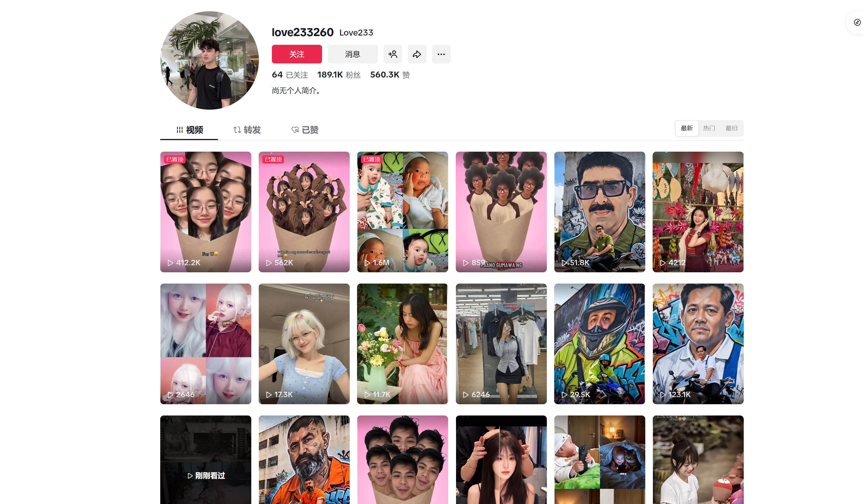Open the video with 17.3K views
Screen dimensions: 863x504
tap(304, 344)
